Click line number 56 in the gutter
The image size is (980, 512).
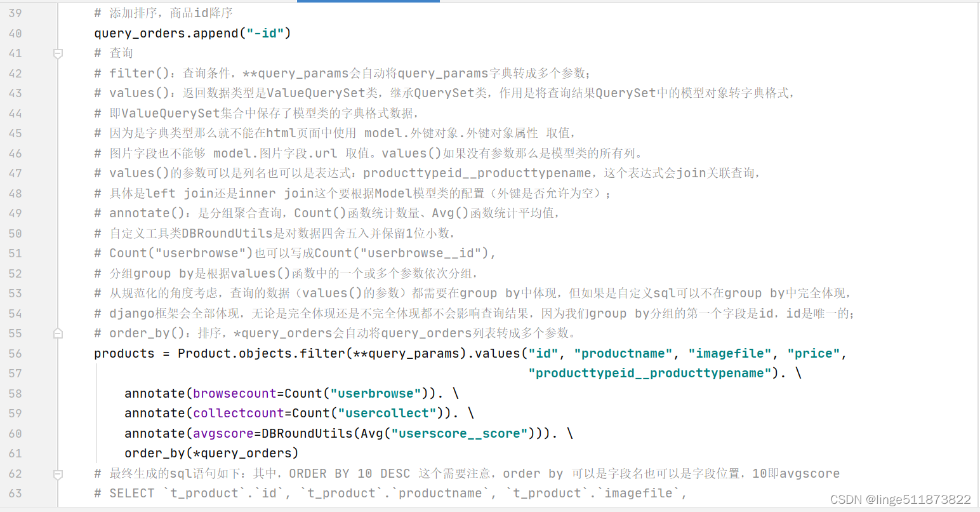15,353
